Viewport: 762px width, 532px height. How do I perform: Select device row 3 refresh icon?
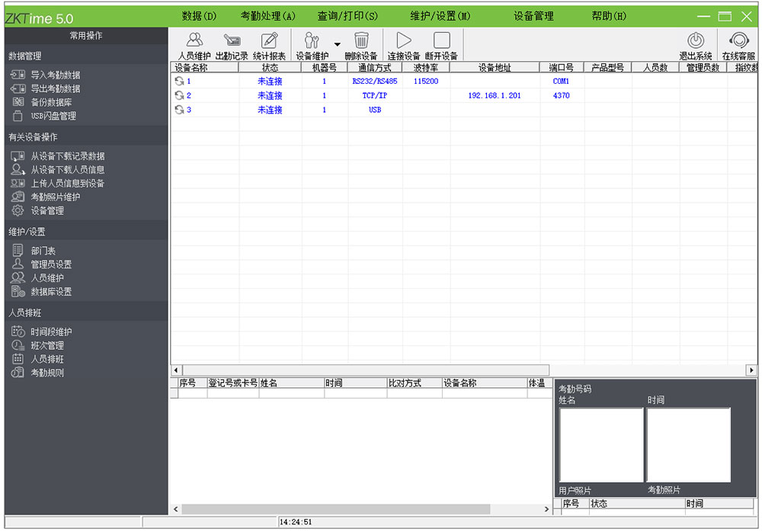click(x=179, y=110)
